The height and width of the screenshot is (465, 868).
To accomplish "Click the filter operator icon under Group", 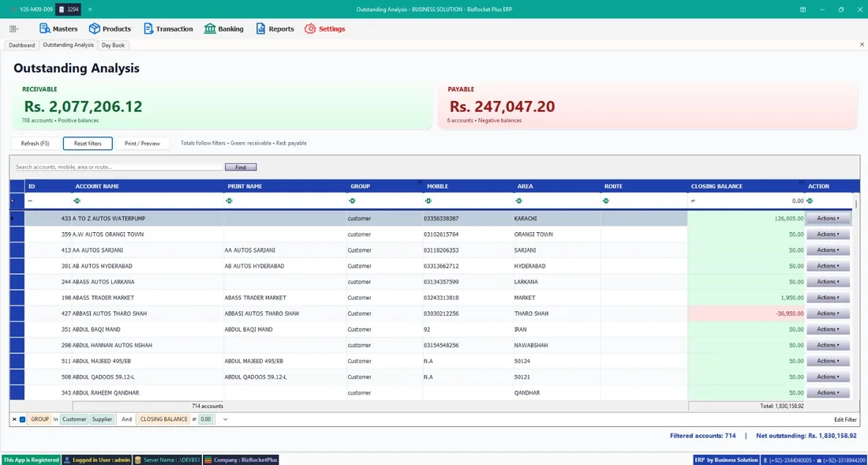I will tap(351, 201).
